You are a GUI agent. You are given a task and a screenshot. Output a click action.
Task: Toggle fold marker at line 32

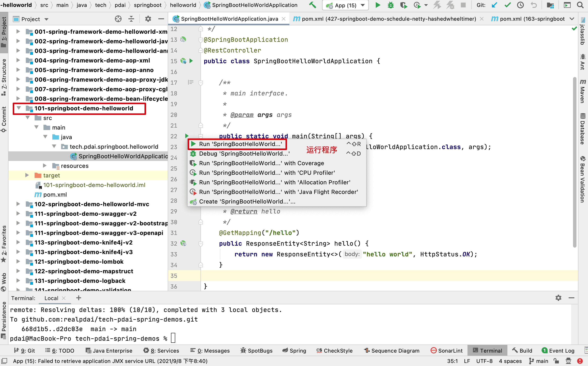201,244
